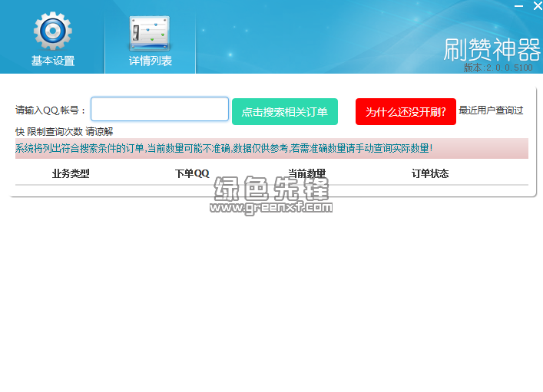This screenshot has width=543, height=392.
Task: Click the pink system notice banner text
Action: (223, 148)
